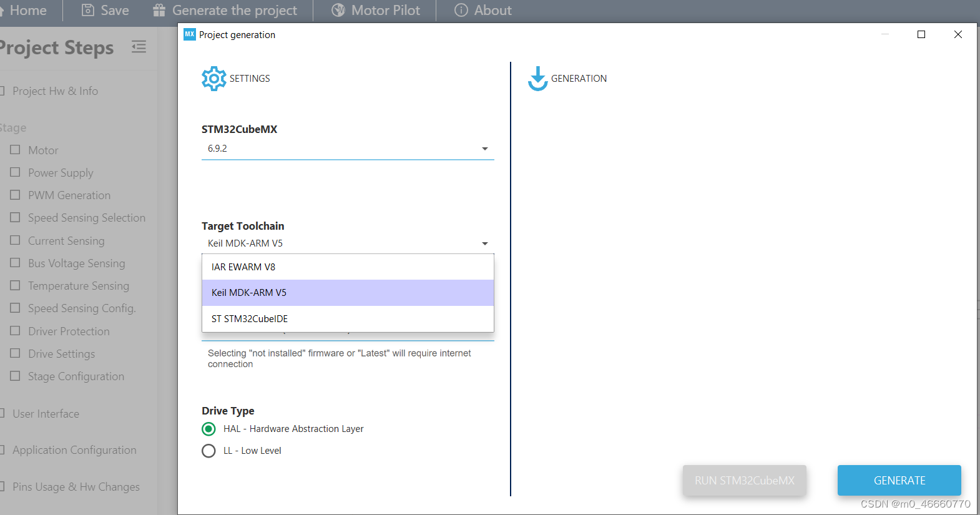The height and width of the screenshot is (515, 980).
Task: Open Target Toolchain combo box
Action: pos(348,243)
